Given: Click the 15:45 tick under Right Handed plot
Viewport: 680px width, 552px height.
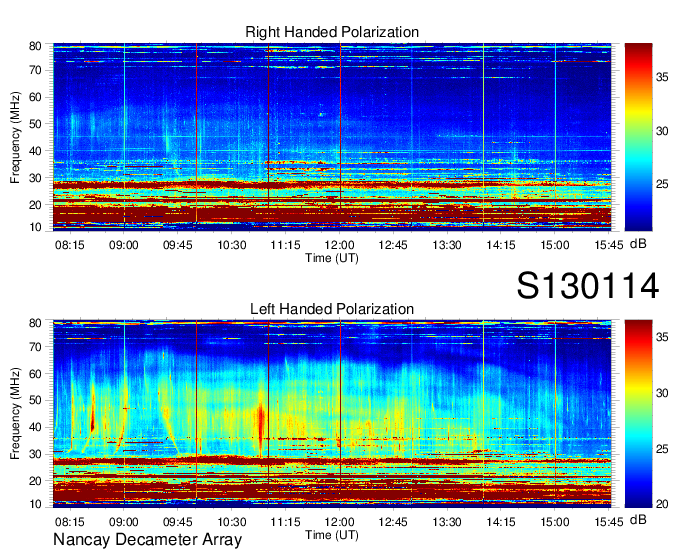Looking at the screenshot, I should 609,245.
